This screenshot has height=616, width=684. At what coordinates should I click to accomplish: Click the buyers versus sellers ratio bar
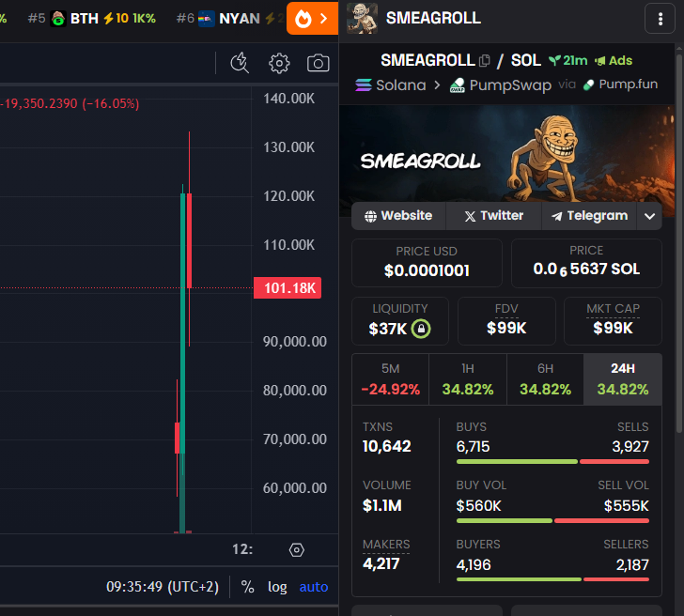[x=552, y=579]
